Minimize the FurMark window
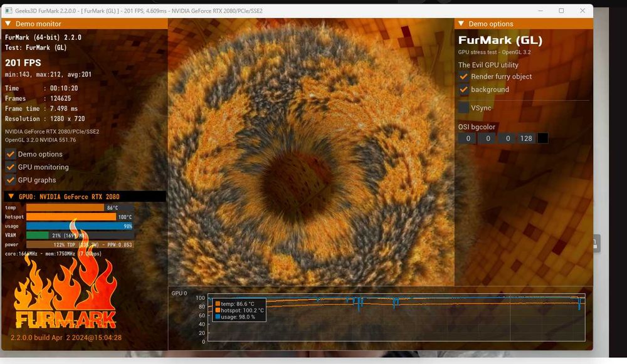Screen dimensions: 627x364 [x=540, y=11]
